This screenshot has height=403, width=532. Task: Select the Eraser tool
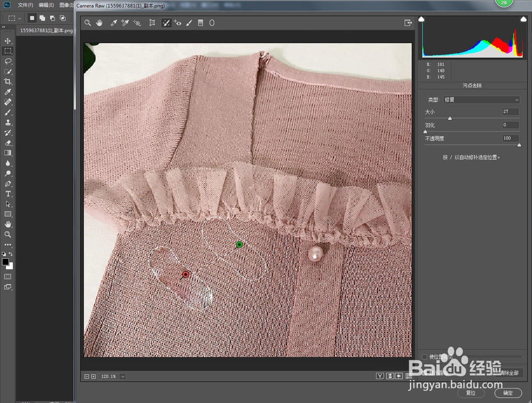point(8,143)
